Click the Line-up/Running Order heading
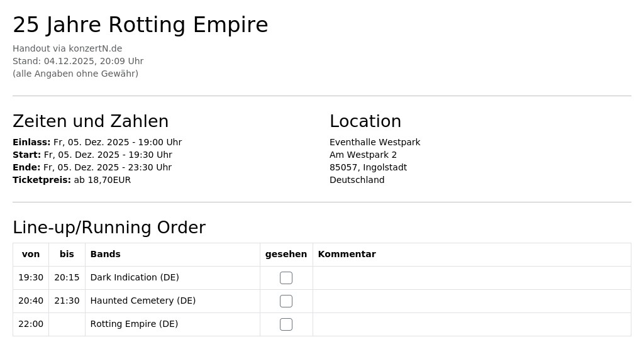Screen dimensions: 644x359 109,228
